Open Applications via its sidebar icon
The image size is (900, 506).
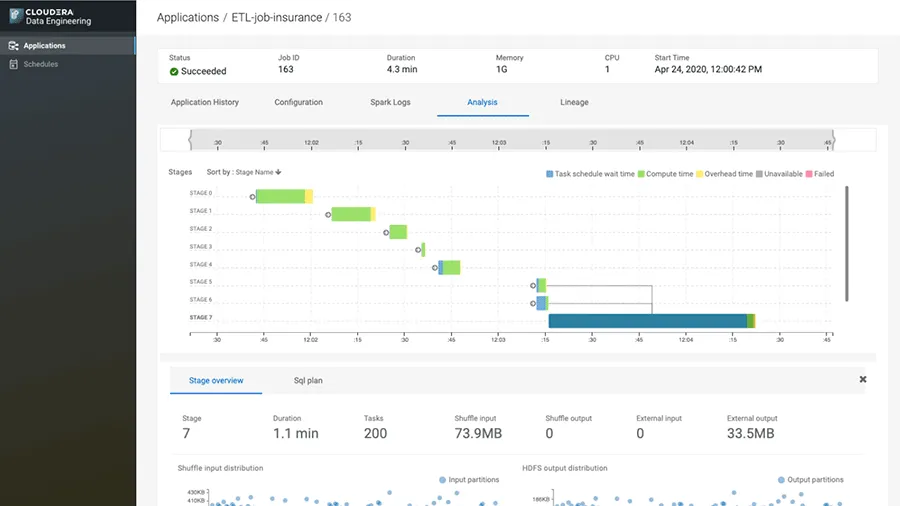tap(13, 46)
